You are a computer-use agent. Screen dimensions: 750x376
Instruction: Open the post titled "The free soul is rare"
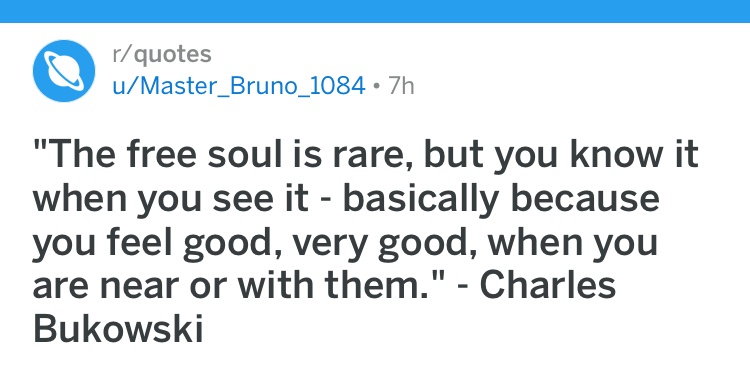click(x=366, y=242)
